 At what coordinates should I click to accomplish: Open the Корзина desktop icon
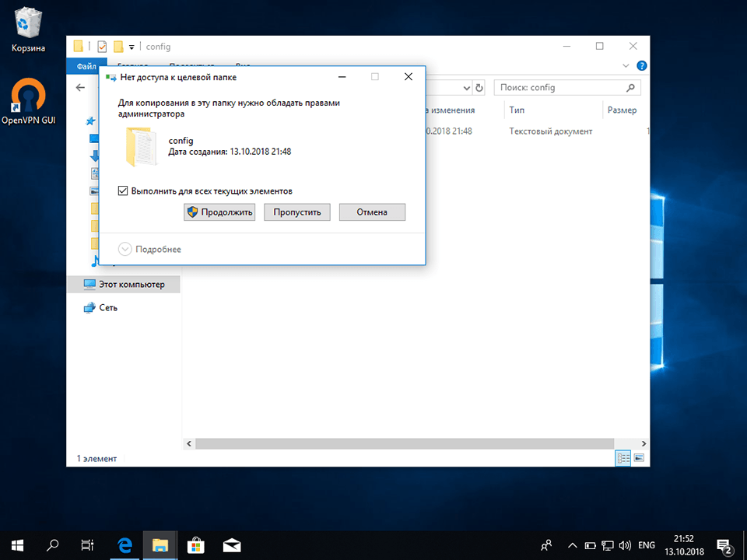click(x=28, y=30)
